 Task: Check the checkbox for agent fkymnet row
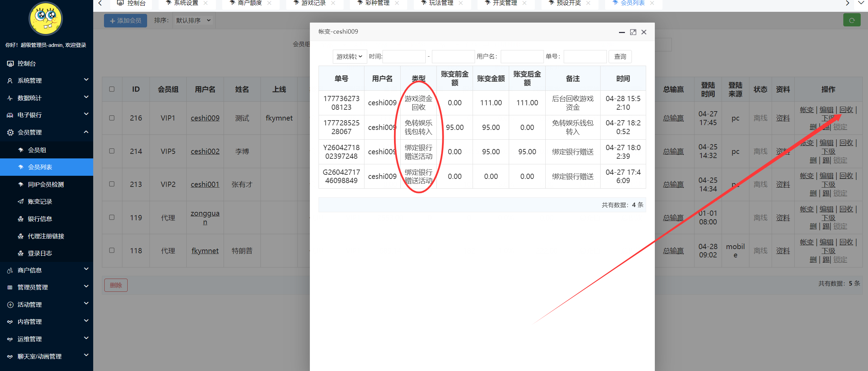[x=112, y=250]
